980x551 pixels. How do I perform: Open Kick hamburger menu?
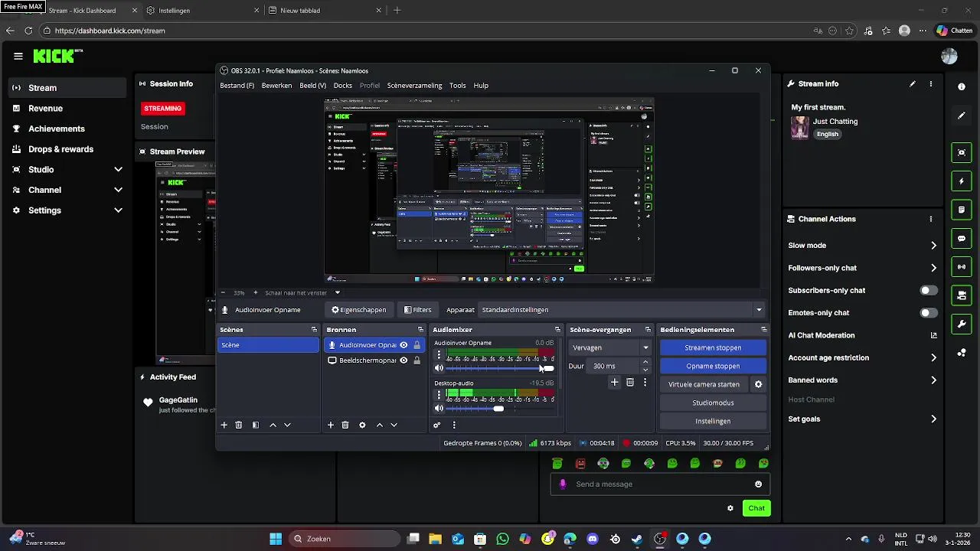click(18, 56)
